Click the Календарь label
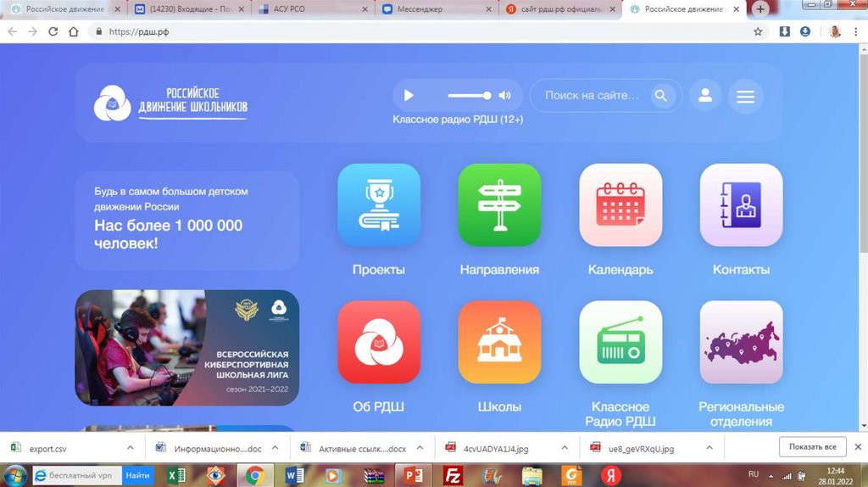This screenshot has width=868, height=487. click(620, 270)
